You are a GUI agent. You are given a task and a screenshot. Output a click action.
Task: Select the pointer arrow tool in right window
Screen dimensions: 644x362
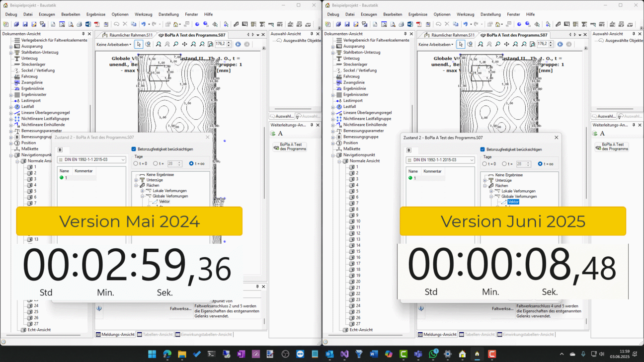pyautogui.click(x=461, y=44)
